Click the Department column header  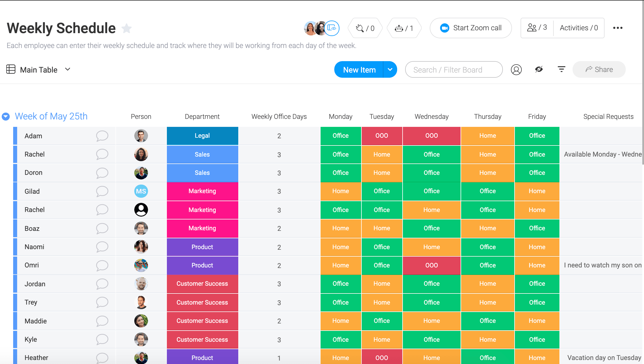[202, 117]
